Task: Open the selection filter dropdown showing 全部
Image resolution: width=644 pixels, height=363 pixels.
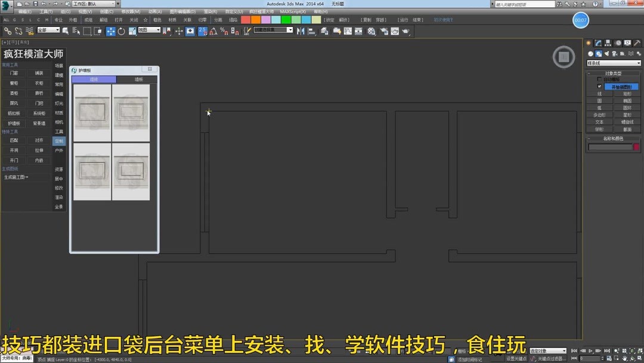Action: pos(48,30)
